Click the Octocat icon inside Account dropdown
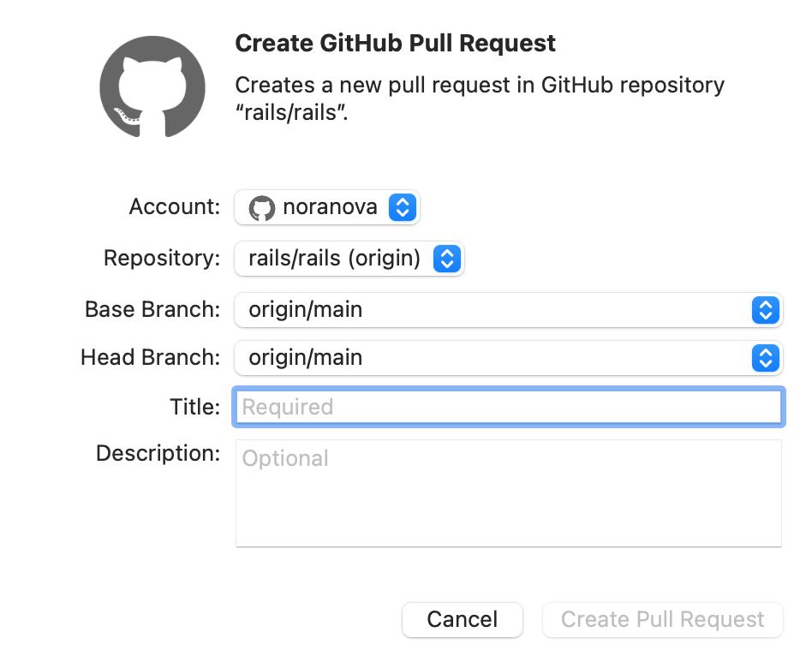Viewport: 812px width, 668px height. click(x=262, y=207)
